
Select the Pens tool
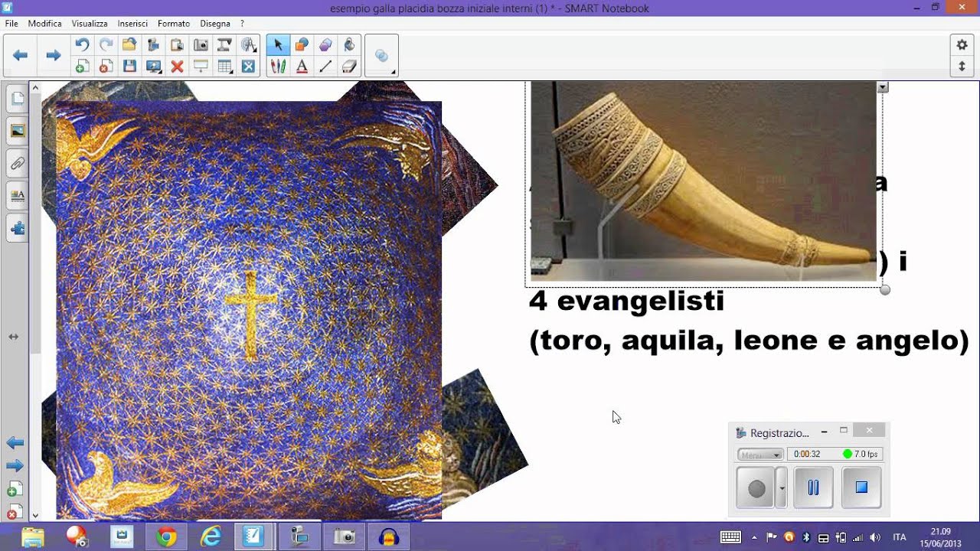(278, 67)
